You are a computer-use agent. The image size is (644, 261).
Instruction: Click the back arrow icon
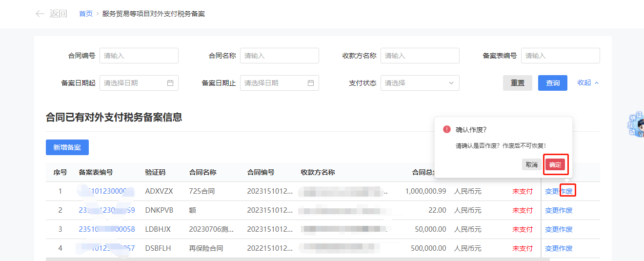click(40, 14)
